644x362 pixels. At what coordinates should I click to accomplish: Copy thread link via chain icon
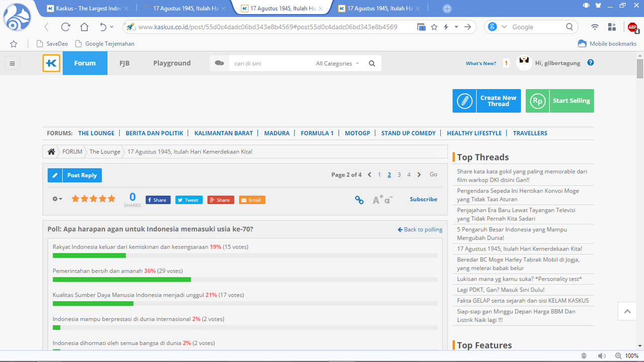pos(359,200)
